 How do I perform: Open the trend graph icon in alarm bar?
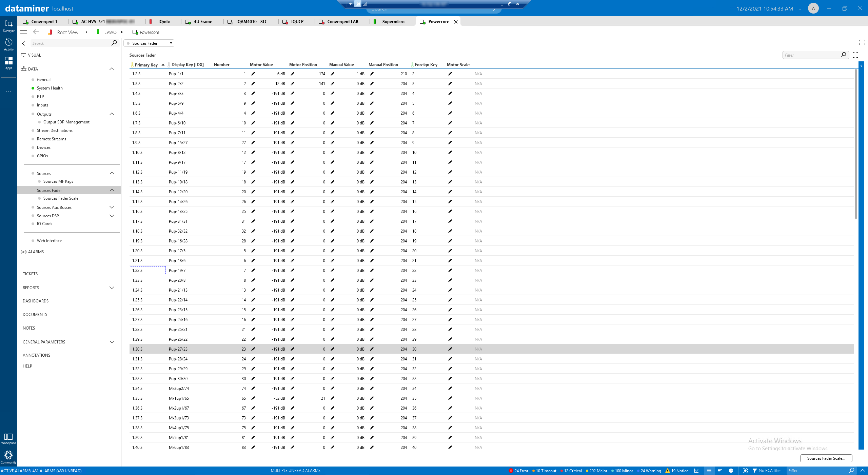(x=696, y=471)
